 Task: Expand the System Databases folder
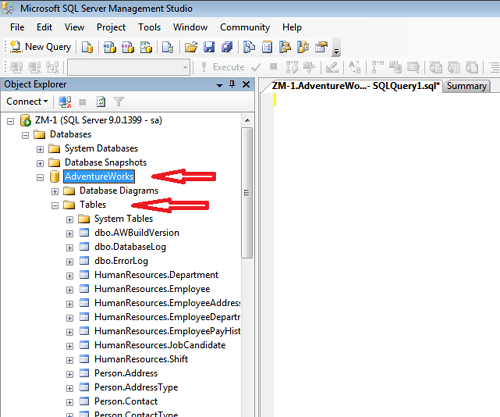click(40, 149)
